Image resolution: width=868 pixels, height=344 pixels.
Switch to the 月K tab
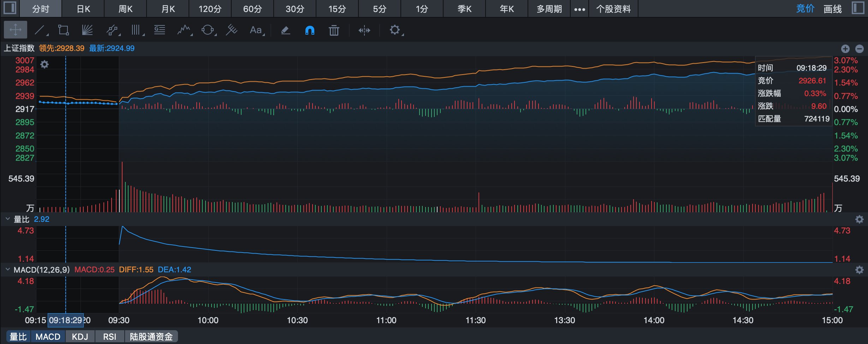pyautogui.click(x=168, y=9)
